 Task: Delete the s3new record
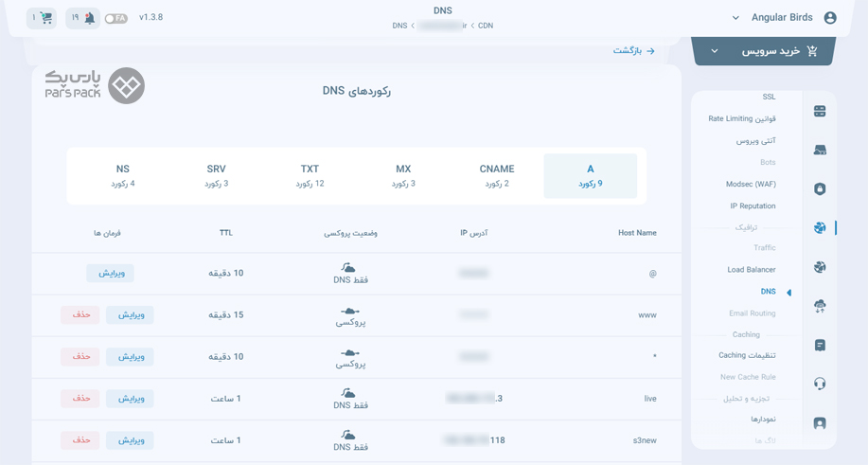tap(80, 440)
